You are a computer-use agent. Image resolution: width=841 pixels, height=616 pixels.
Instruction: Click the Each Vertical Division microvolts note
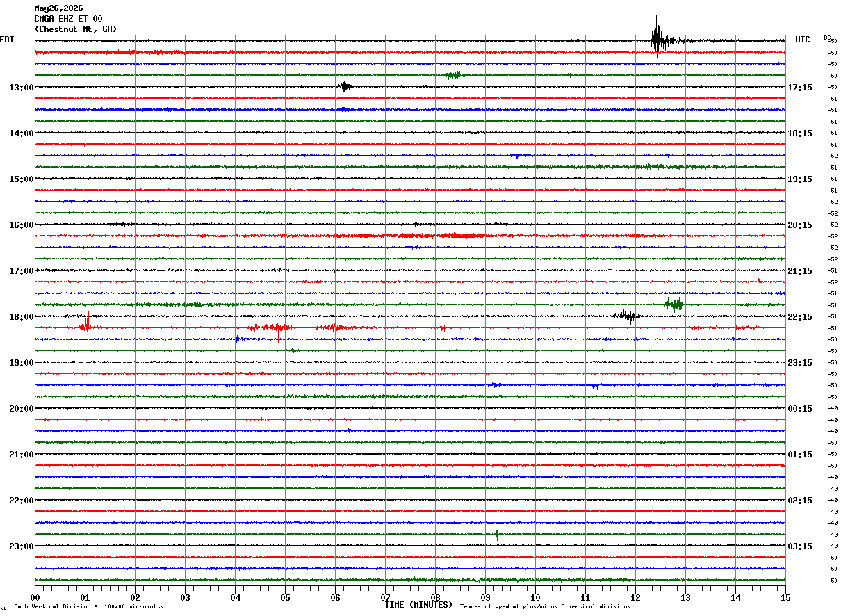tap(88, 606)
